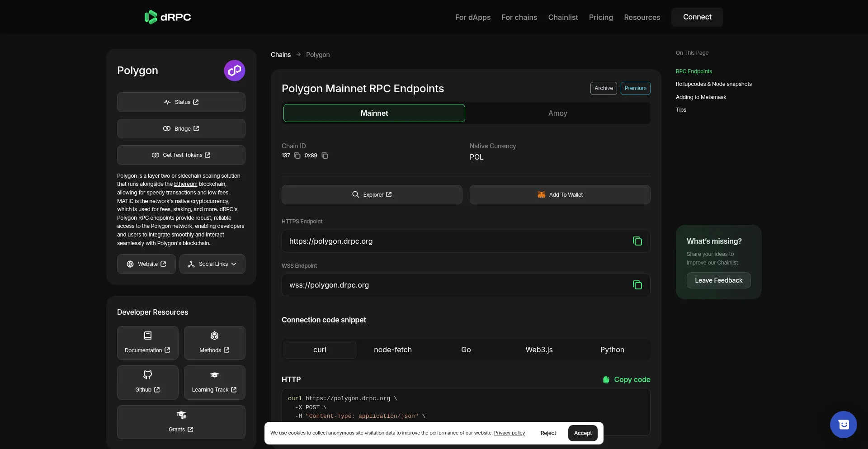
Task: Reject the cookies
Action: coord(548,433)
